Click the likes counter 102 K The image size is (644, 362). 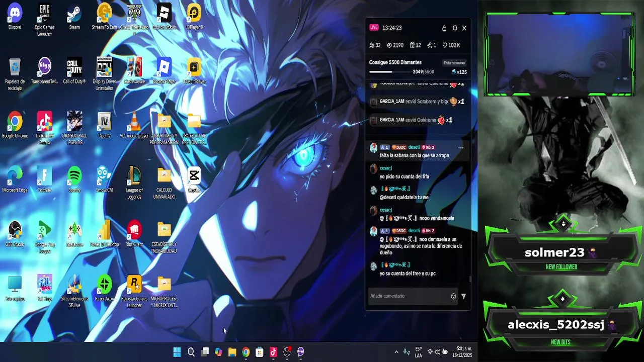pos(451,45)
